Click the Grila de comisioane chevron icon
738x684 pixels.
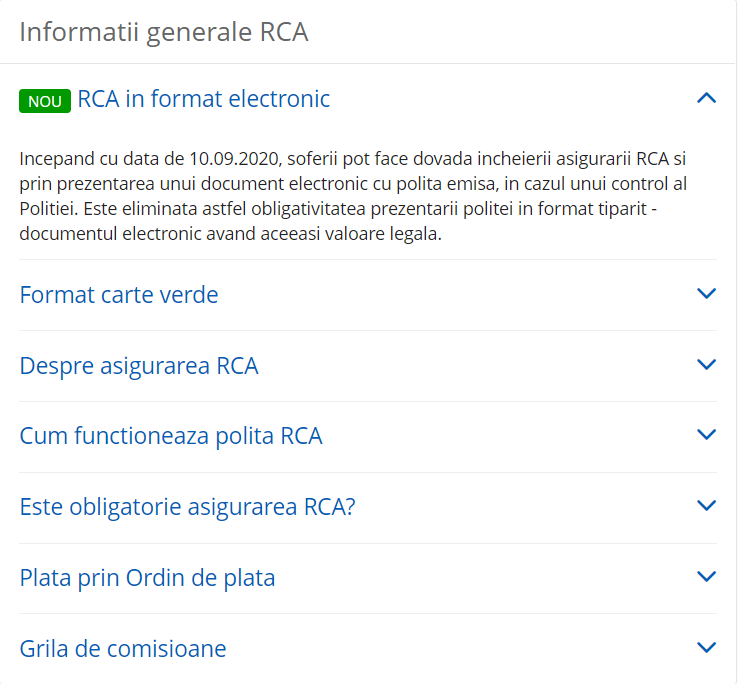(706, 648)
